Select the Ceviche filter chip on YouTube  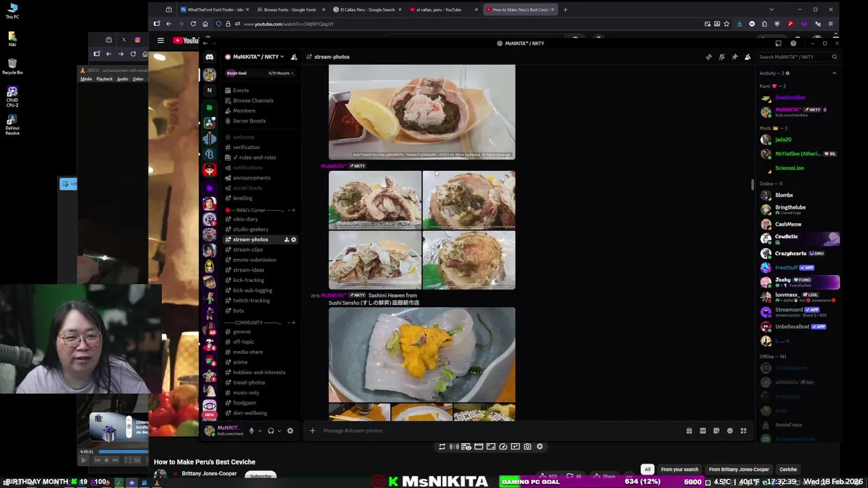coord(788,469)
